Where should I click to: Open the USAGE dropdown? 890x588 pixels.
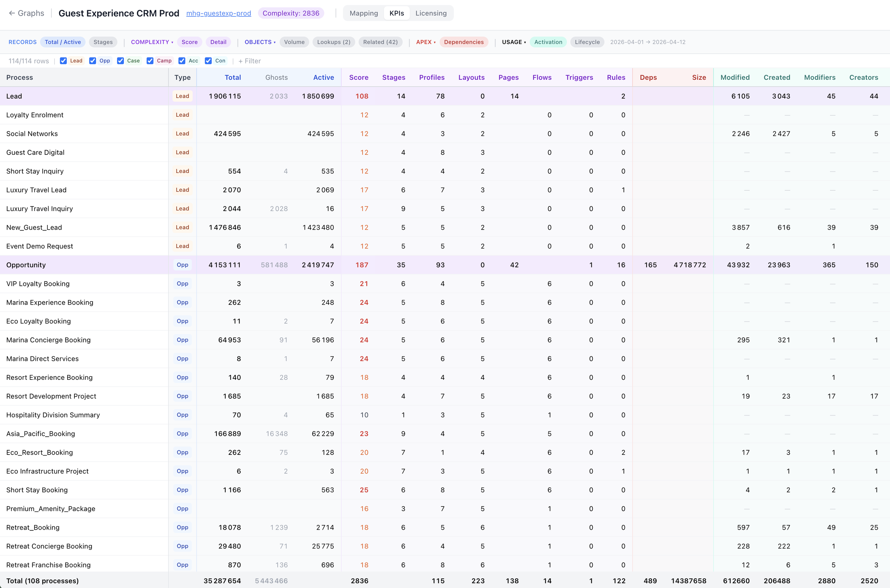point(513,42)
